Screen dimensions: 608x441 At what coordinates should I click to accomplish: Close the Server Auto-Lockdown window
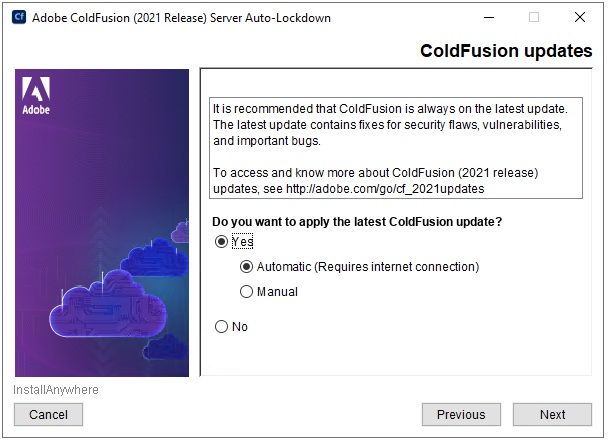(580, 17)
